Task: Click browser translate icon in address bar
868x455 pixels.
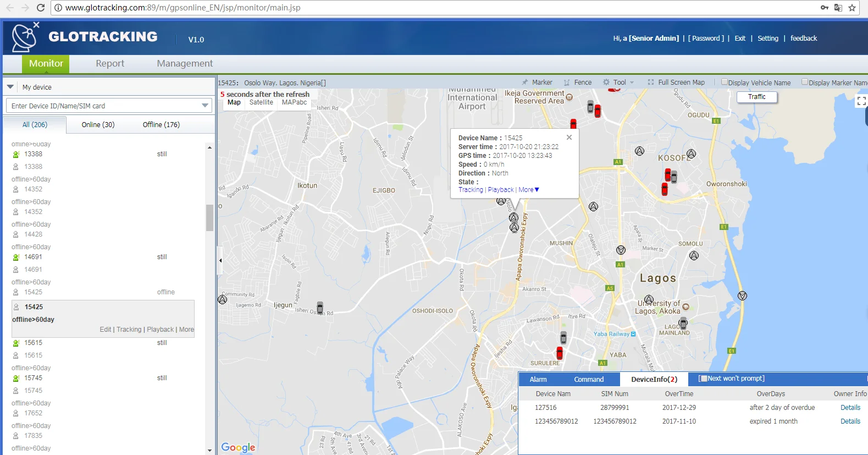Action: (x=838, y=8)
